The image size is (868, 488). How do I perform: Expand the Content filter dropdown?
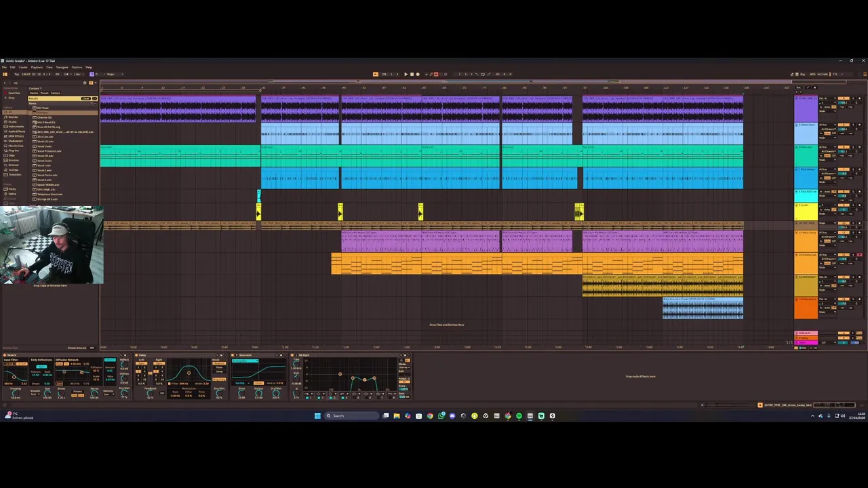(x=35, y=88)
